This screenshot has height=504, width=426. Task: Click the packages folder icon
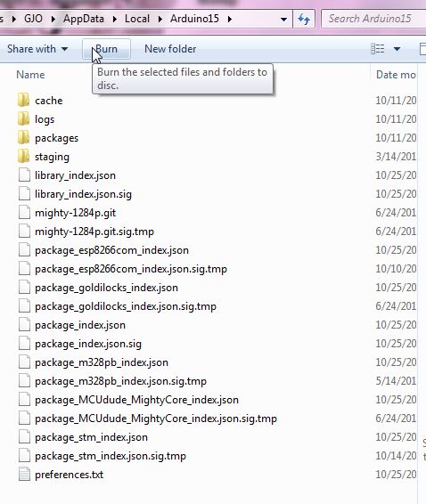(24, 137)
